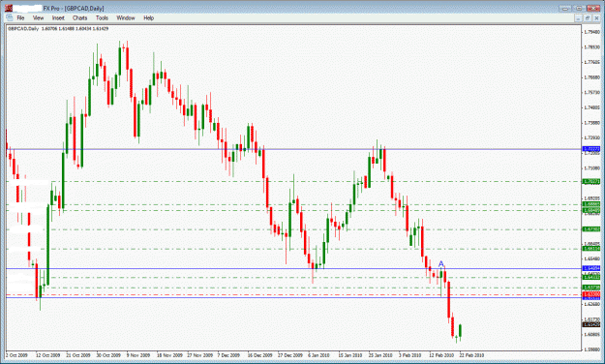Open the File menu

pos(20,18)
